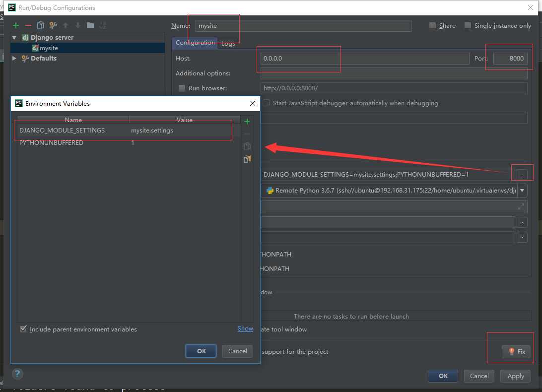Open Python interpreter dropdown arrow

point(522,191)
